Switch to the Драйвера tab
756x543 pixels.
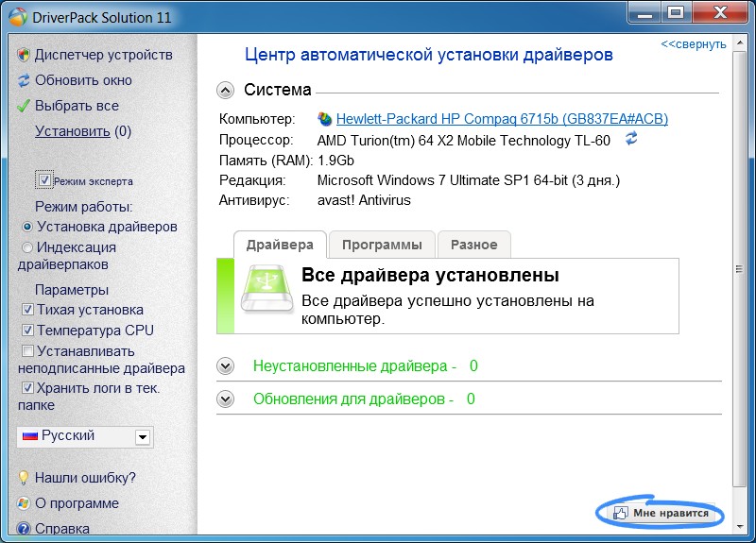(x=280, y=245)
